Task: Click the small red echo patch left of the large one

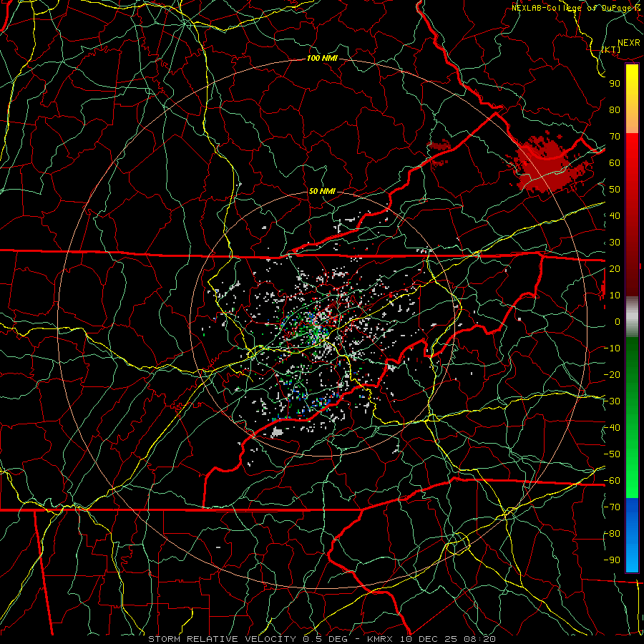Action: coord(439,146)
